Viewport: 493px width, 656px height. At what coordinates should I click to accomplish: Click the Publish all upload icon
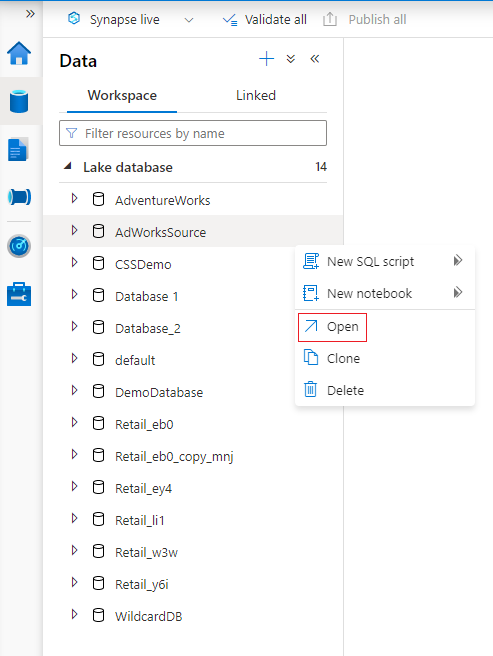(x=330, y=19)
